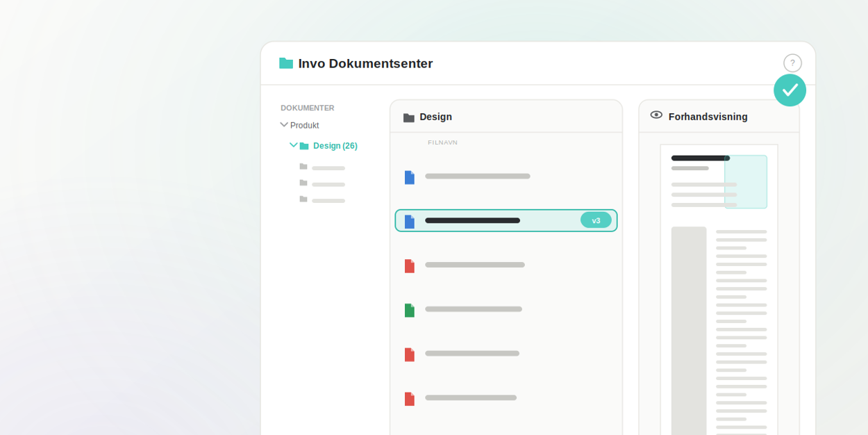Click the help question mark icon

[792, 63]
